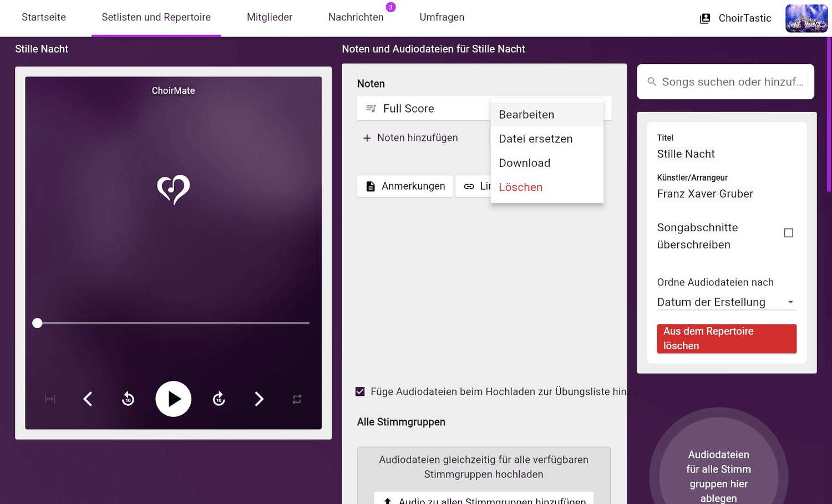Play the Stille Nacht track
832x504 pixels.
tap(173, 399)
